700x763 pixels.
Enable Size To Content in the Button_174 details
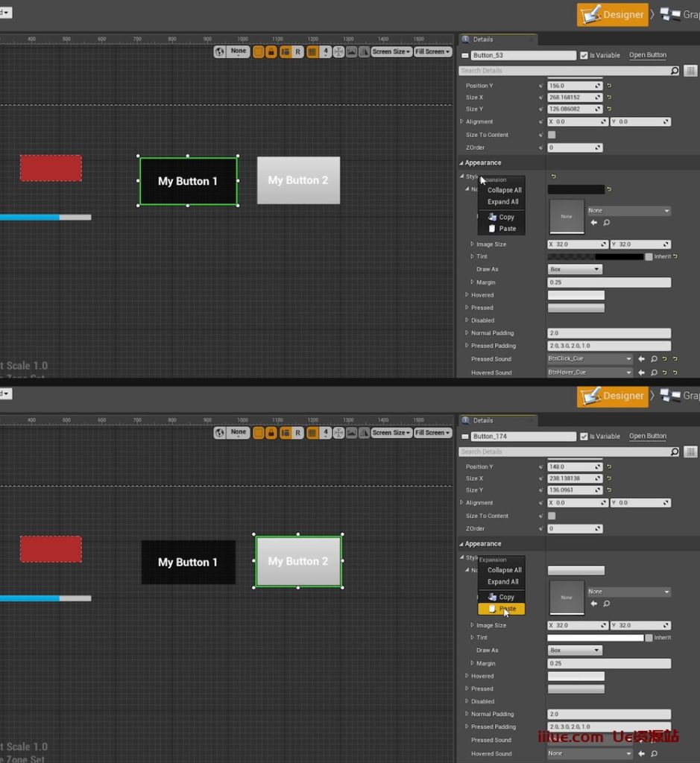tap(552, 516)
